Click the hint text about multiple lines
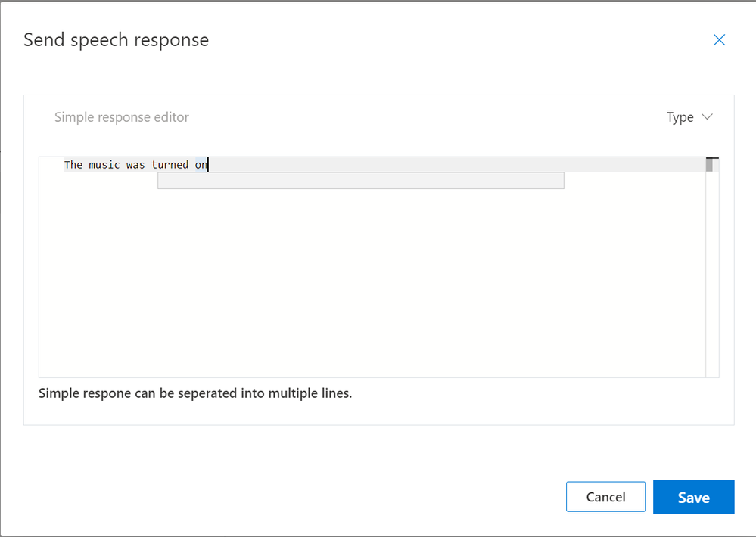 pos(195,394)
